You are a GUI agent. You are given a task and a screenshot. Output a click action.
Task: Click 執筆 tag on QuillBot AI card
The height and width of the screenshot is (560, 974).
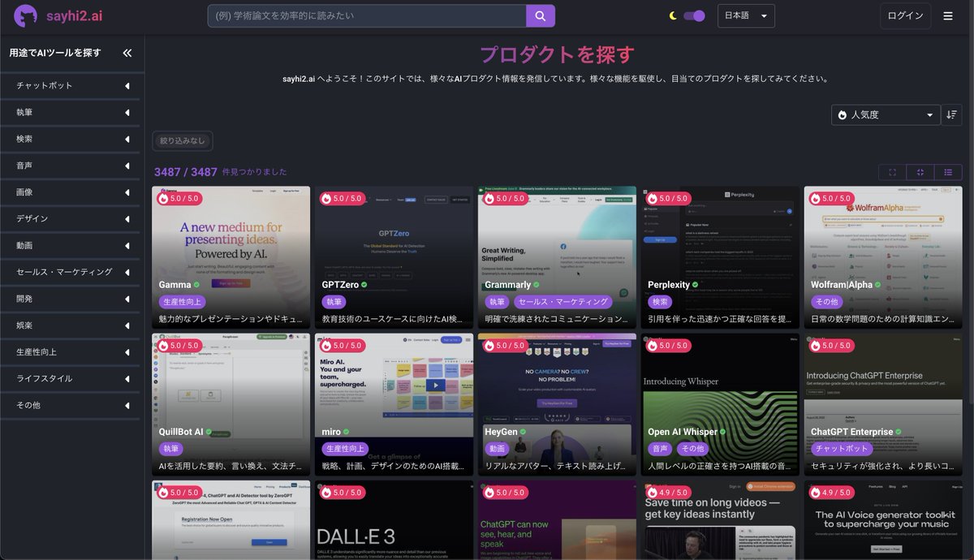[170, 449]
